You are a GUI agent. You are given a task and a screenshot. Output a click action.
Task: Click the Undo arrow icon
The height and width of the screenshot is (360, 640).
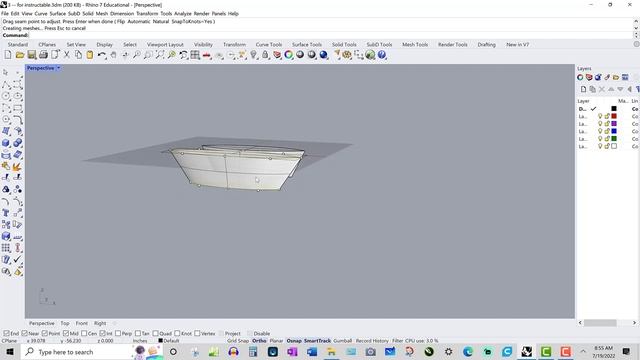(x=101, y=55)
